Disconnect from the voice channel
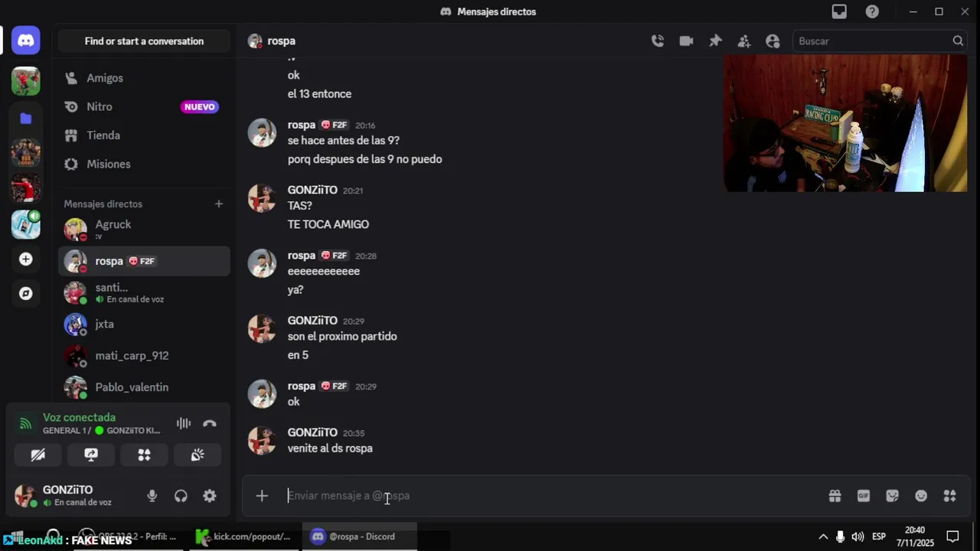The height and width of the screenshot is (551, 980). coord(210,423)
